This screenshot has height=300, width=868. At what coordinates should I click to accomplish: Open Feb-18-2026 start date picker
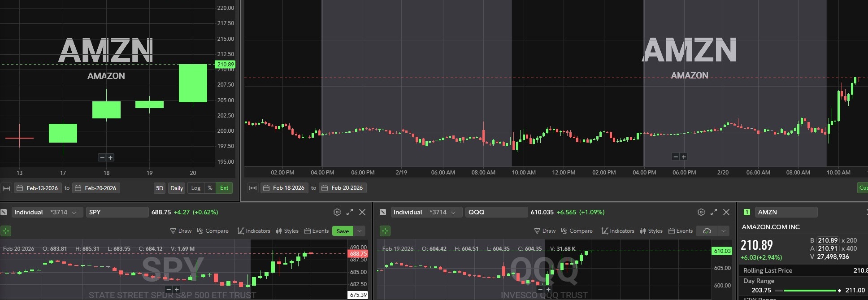tap(284, 188)
